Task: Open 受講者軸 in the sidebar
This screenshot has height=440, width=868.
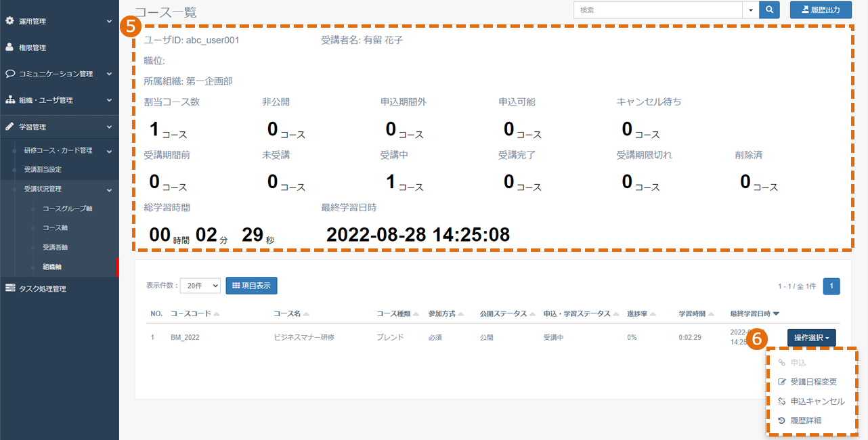Action: (56, 248)
